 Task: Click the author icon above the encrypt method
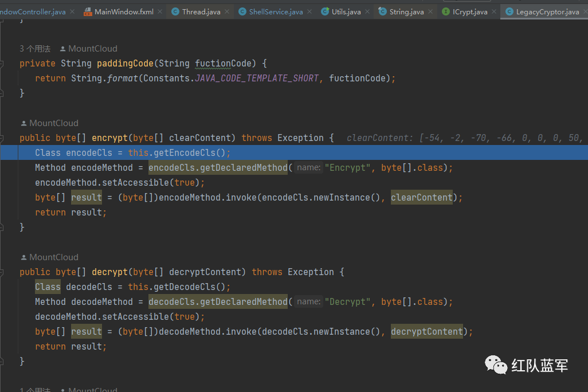pos(23,123)
